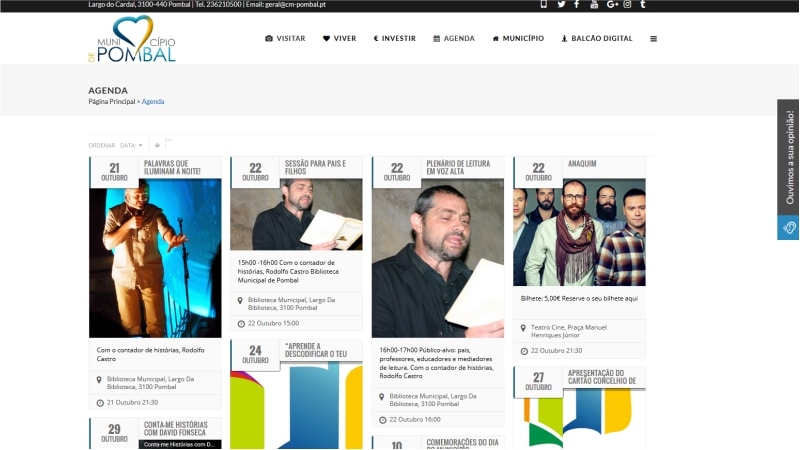Screen dimensions: 800x450
Task: Click the '22 Outubro 21:30' time text
Action: 556,351
